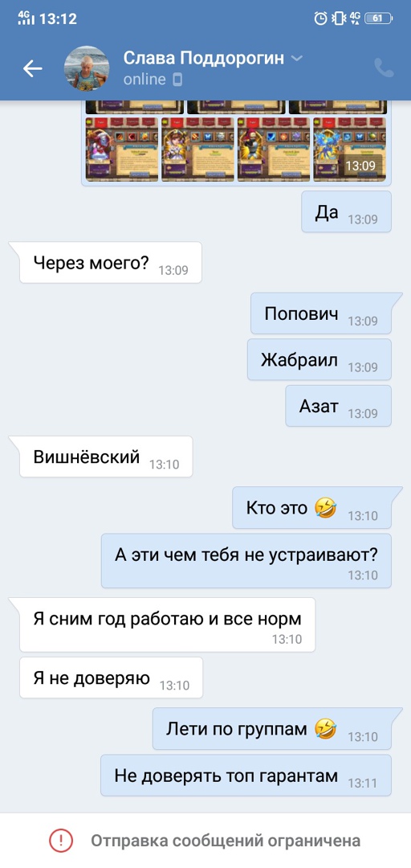Tap the back arrow in the header

coord(32,68)
